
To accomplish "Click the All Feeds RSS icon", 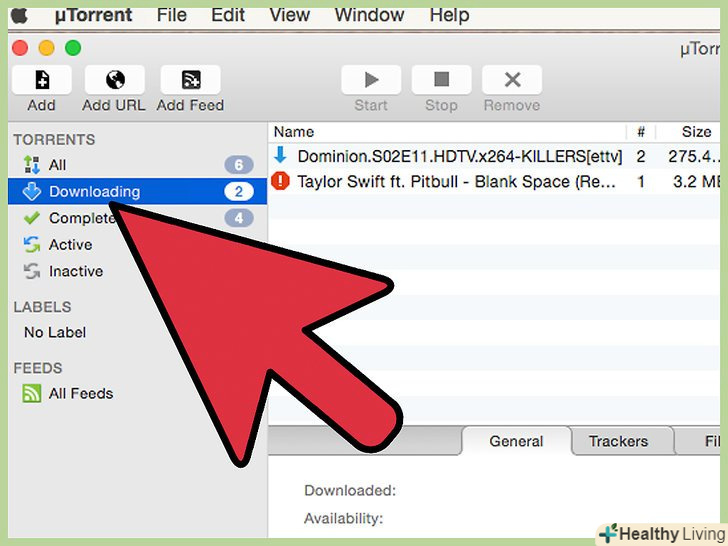I will point(32,394).
